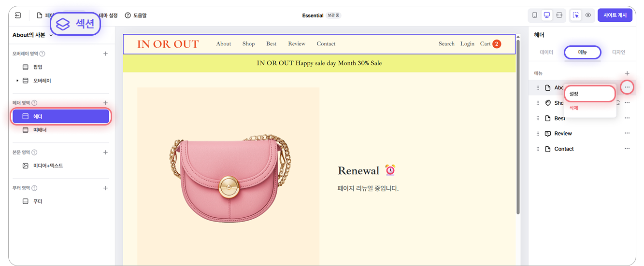
Task: Toggle the eye preview icon
Action: tap(588, 15)
